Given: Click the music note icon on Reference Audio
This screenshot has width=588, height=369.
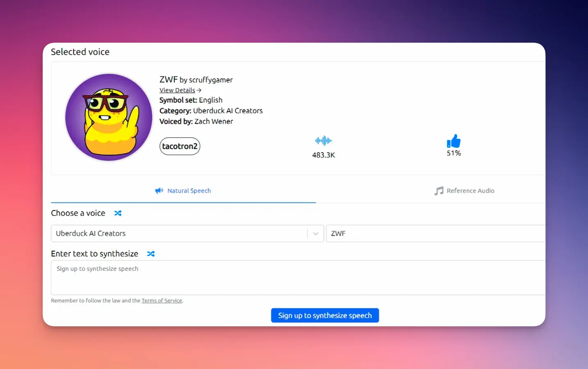Looking at the screenshot, I should (x=439, y=191).
